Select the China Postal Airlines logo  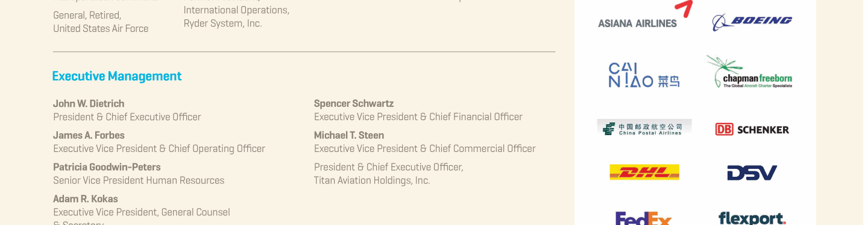click(644, 127)
